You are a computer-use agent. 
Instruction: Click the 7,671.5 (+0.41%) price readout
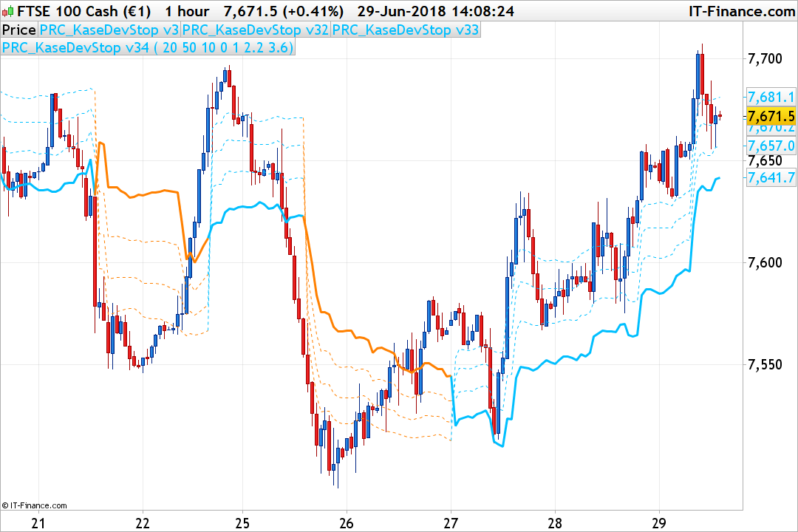click(284, 11)
